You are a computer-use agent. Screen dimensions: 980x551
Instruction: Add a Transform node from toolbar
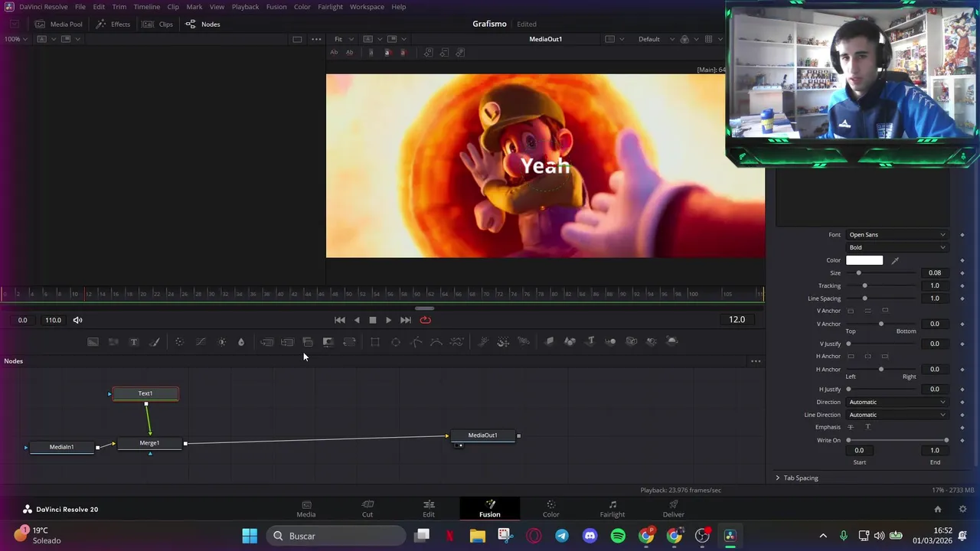(x=349, y=342)
